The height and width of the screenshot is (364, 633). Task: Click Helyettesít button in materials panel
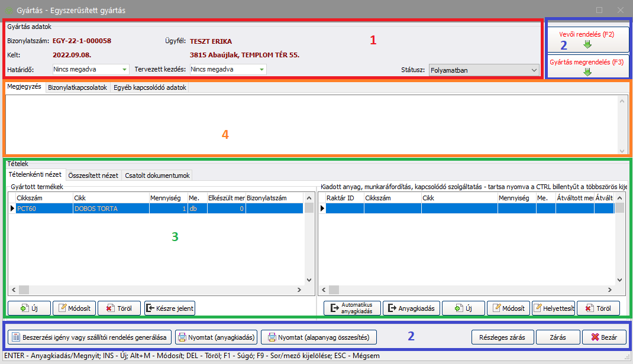553,308
